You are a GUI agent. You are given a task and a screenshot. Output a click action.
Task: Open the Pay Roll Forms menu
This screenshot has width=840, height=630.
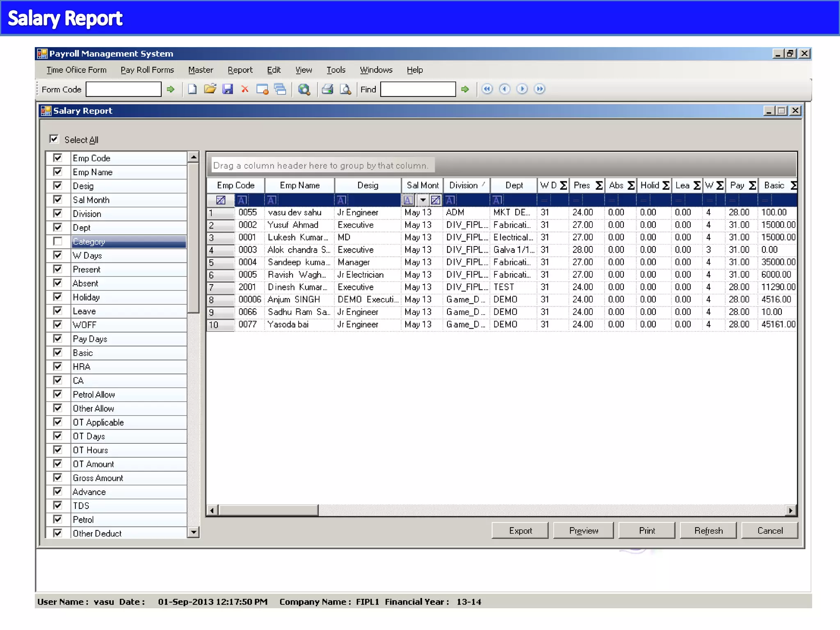point(147,70)
